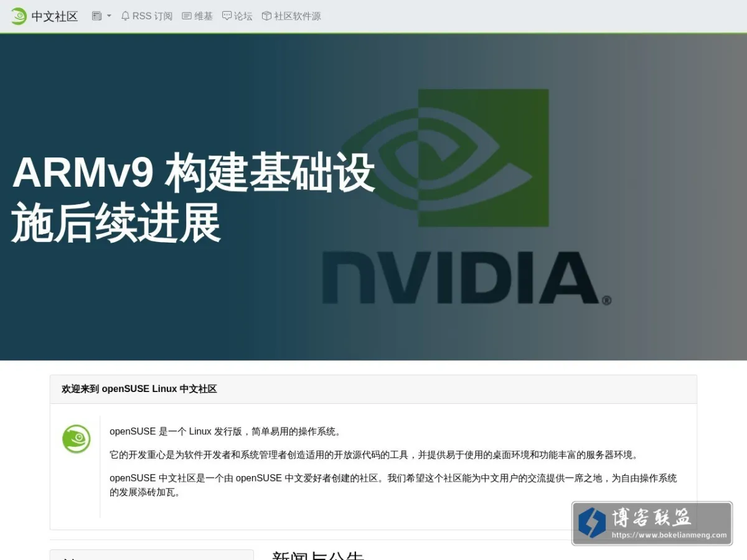Open the 社区软件源 repository link
Screen dimensions: 747x560
(x=291, y=16)
